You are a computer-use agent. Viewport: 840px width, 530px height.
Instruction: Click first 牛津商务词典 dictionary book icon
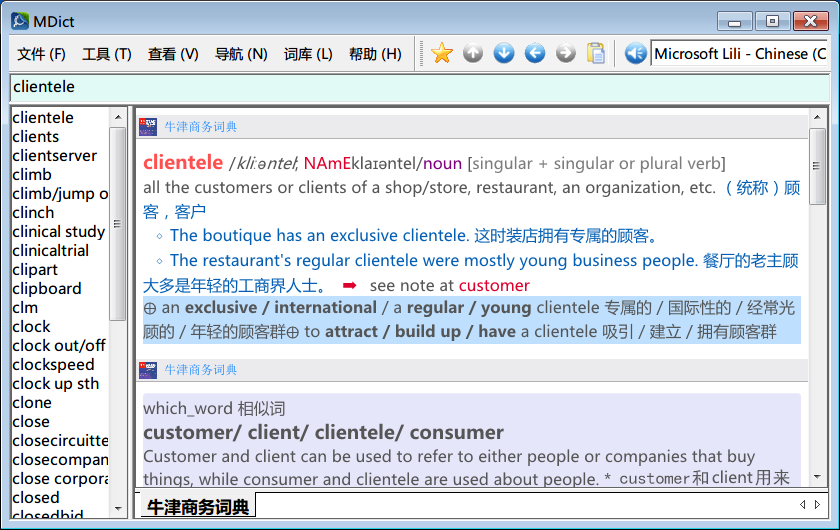[x=148, y=127]
